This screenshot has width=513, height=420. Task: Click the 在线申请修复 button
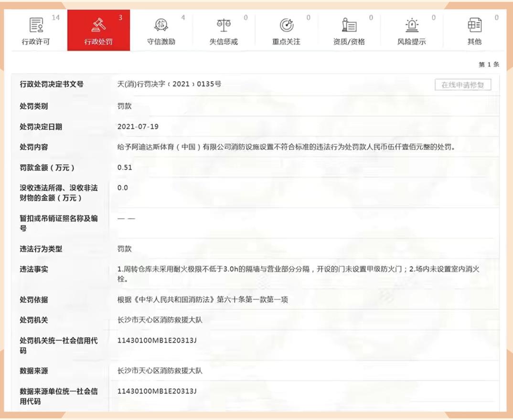point(463,84)
